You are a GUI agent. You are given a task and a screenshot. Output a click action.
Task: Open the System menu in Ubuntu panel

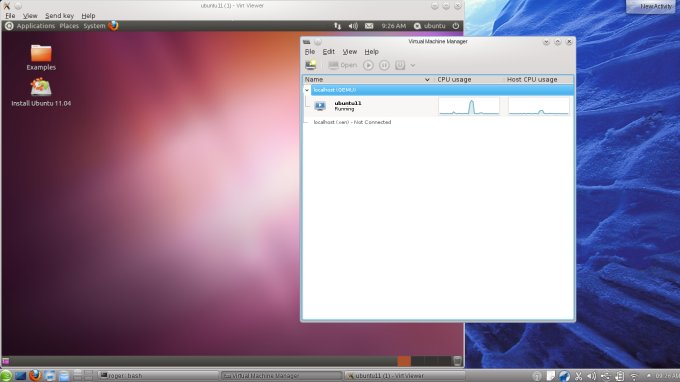[94, 26]
